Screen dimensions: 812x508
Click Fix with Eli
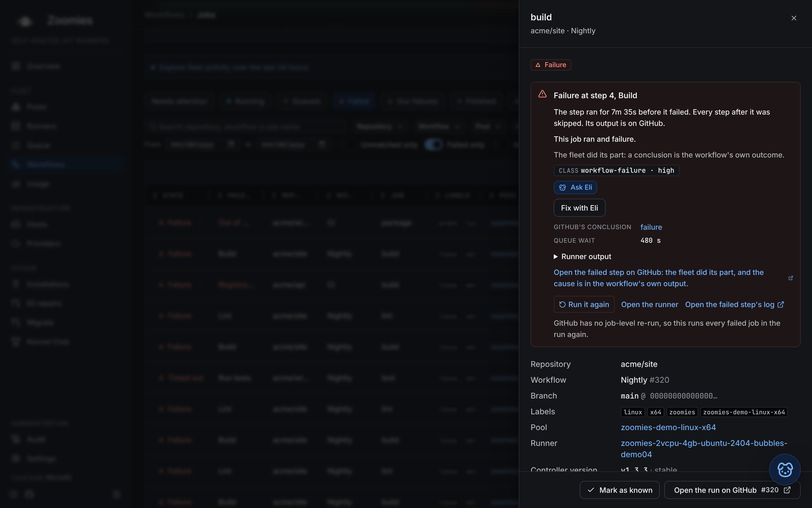(579, 208)
